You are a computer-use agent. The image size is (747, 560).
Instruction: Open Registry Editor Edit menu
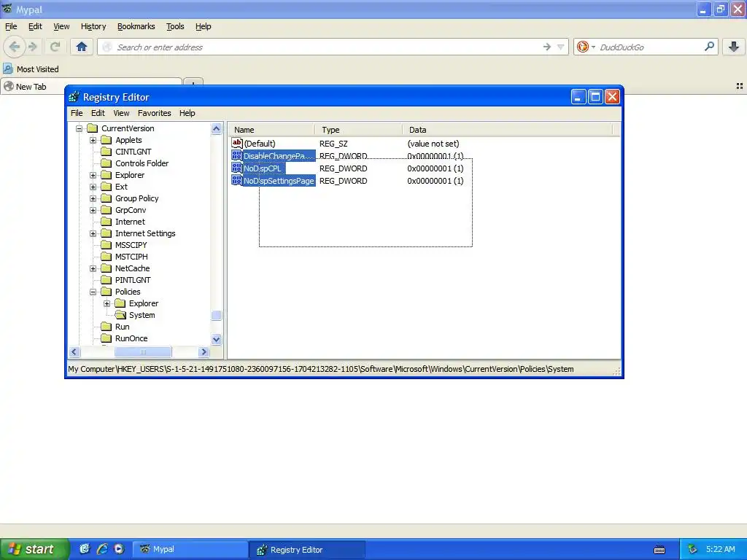pyautogui.click(x=98, y=113)
